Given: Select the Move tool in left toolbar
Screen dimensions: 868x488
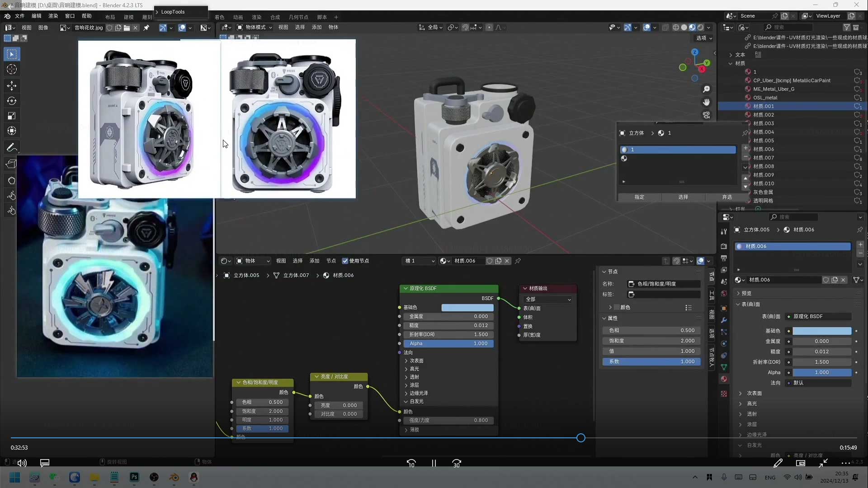Looking at the screenshot, I should (12, 85).
